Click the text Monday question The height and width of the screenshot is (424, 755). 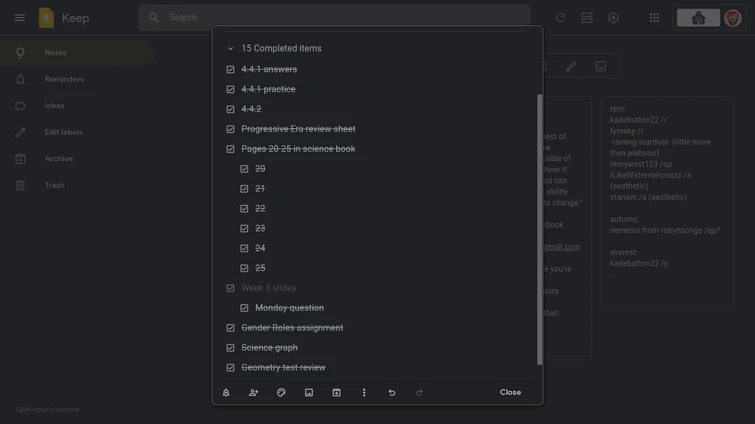(289, 308)
